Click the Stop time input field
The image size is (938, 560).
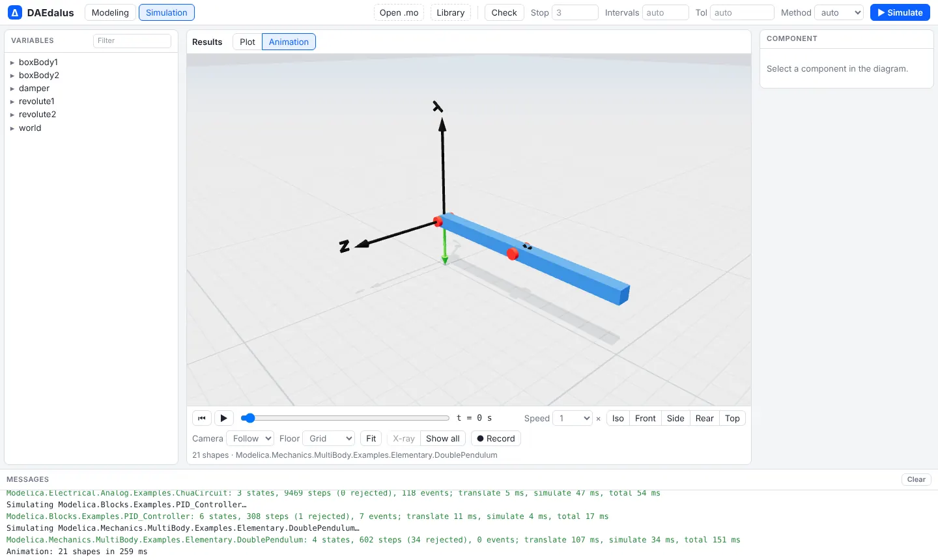(x=575, y=12)
